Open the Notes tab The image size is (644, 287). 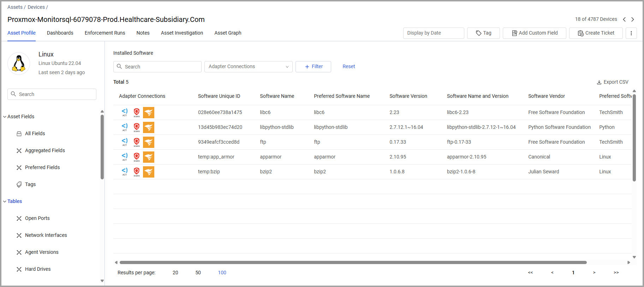[x=143, y=33]
